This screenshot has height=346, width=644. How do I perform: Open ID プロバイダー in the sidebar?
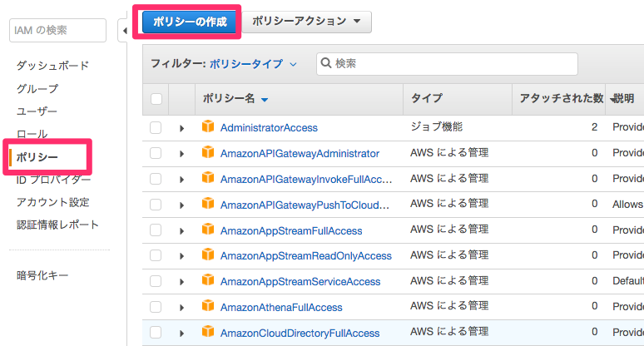coord(53,180)
